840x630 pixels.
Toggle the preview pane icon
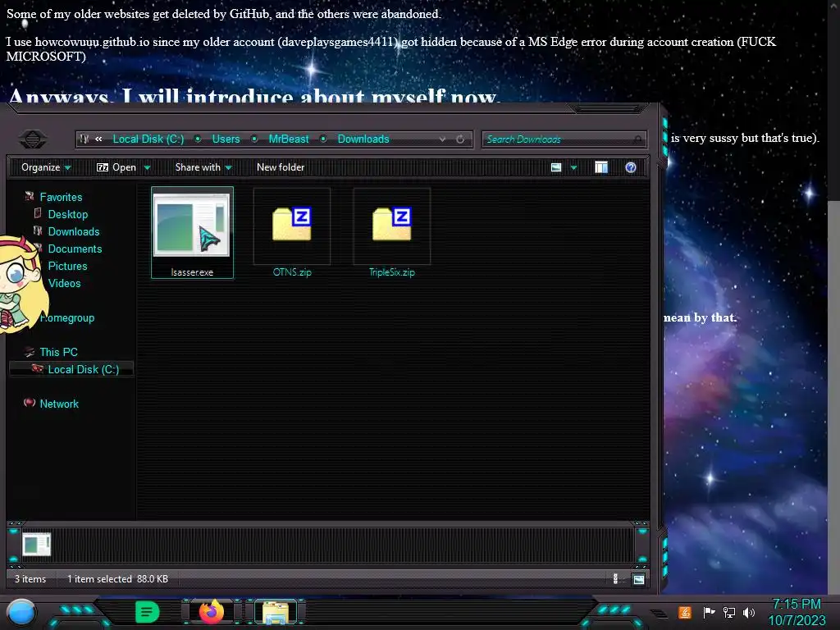(601, 167)
